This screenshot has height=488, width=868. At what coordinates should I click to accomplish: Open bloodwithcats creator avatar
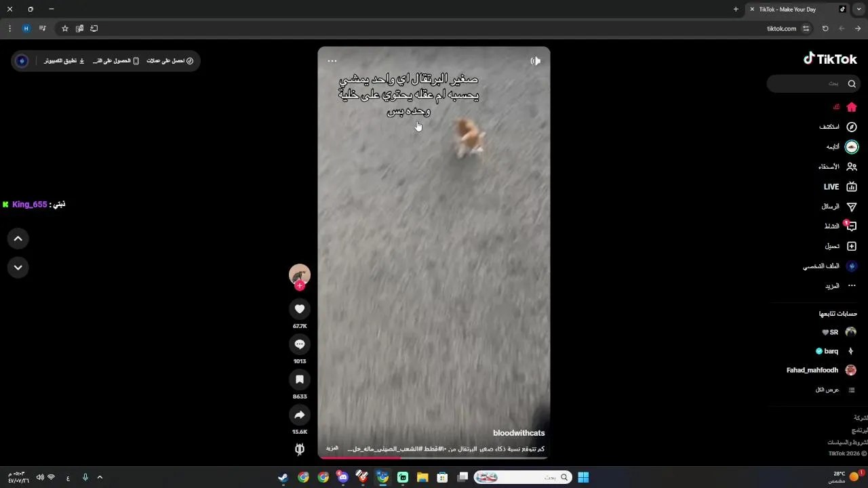click(x=300, y=274)
